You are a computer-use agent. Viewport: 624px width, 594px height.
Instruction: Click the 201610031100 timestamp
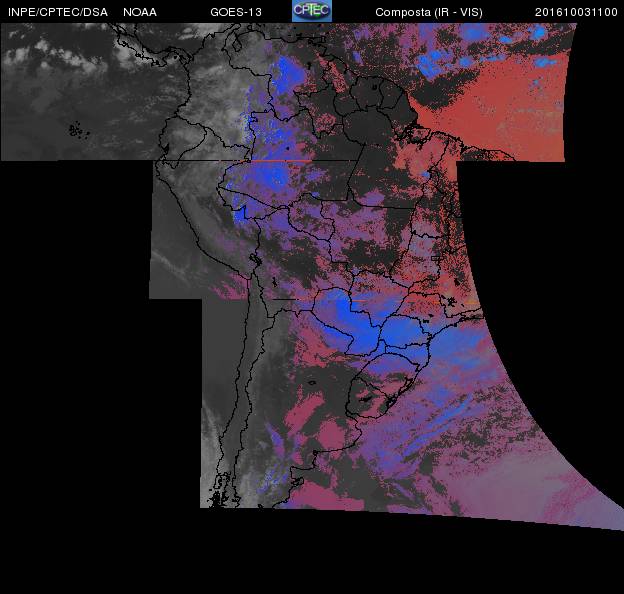576,12
